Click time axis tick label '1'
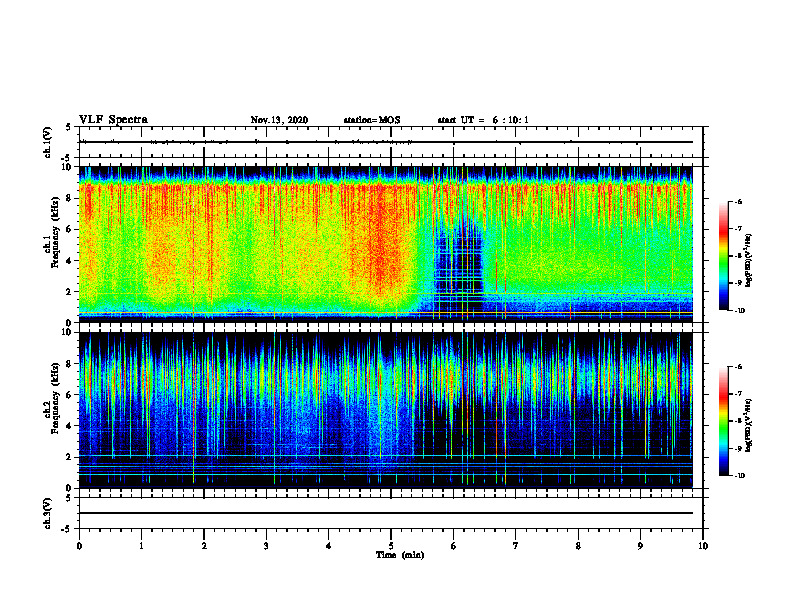The image size is (792, 612). (x=141, y=546)
